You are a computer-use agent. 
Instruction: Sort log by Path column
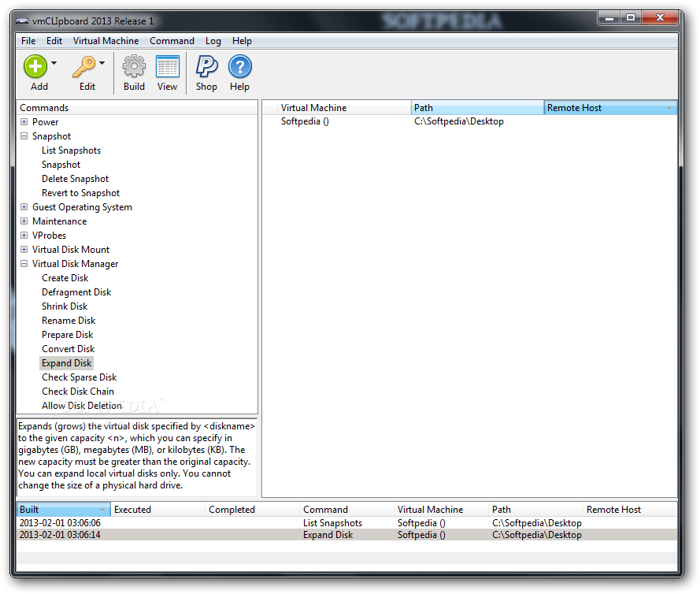[535, 510]
